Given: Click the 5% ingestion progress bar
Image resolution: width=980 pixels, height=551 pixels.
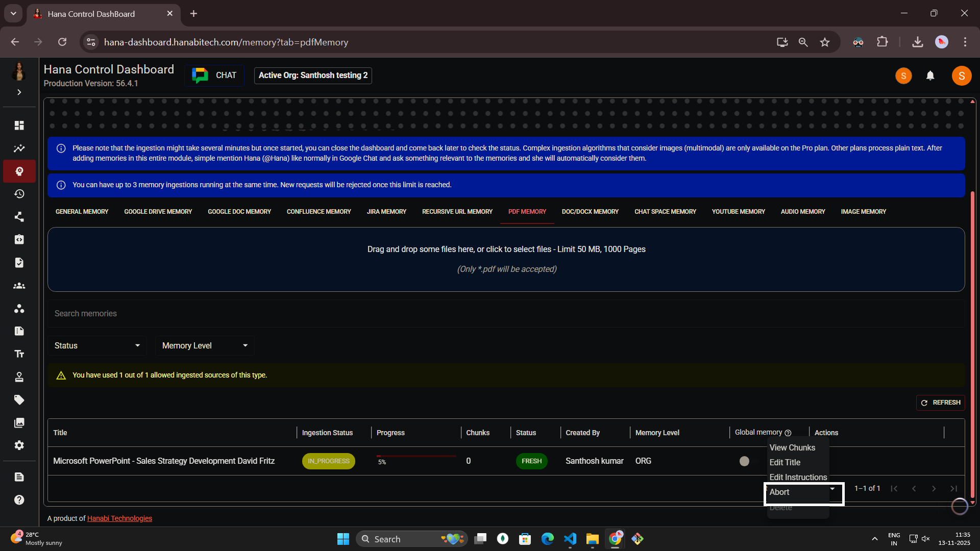Looking at the screenshot, I should pos(416,456).
